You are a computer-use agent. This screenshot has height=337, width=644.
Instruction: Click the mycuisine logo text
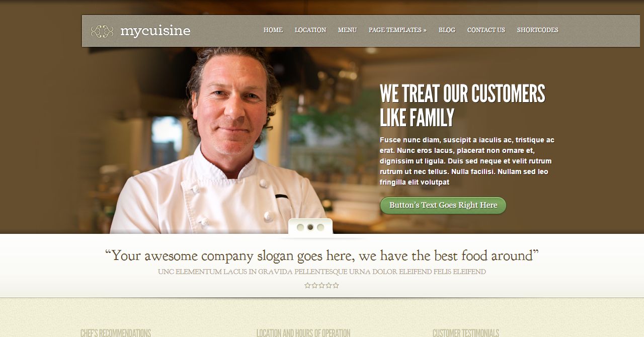(155, 31)
